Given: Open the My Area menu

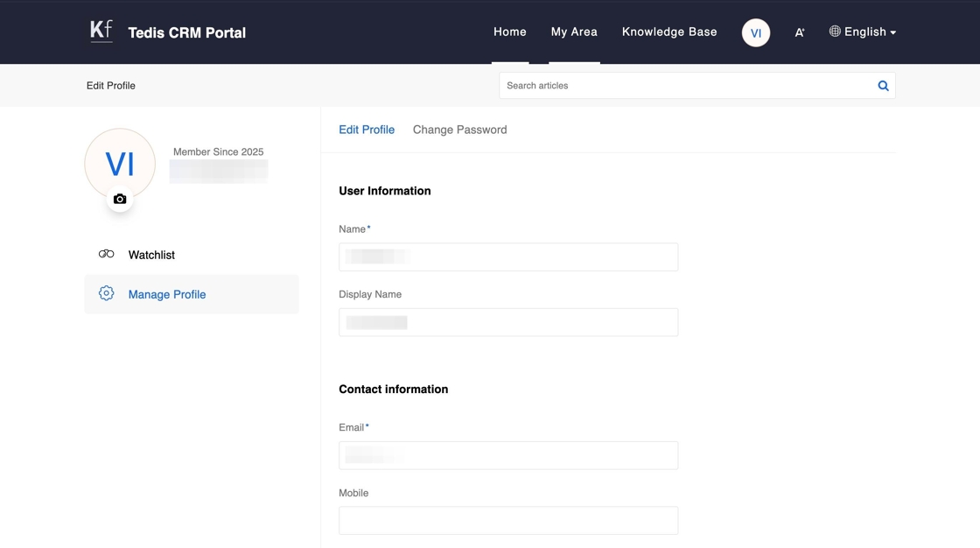Looking at the screenshot, I should (574, 32).
